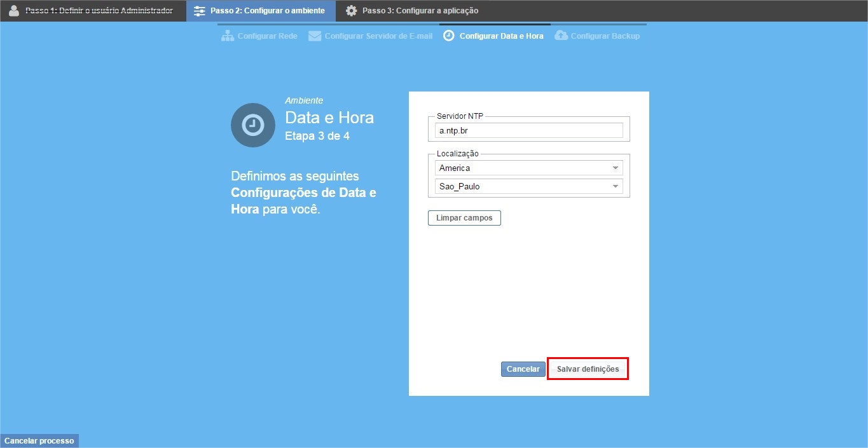Click the small clock icon in sub-steps
The image size is (868, 448).
(x=449, y=36)
